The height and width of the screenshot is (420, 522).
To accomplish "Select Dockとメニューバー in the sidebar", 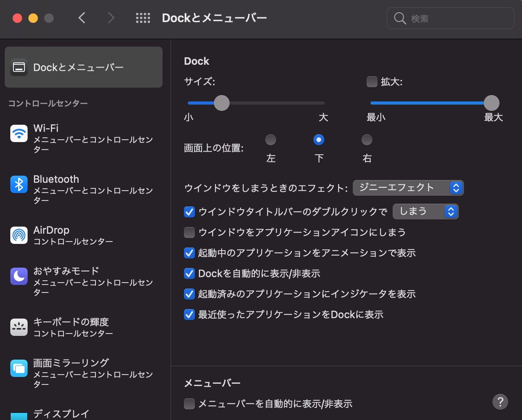I will click(84, 67).
